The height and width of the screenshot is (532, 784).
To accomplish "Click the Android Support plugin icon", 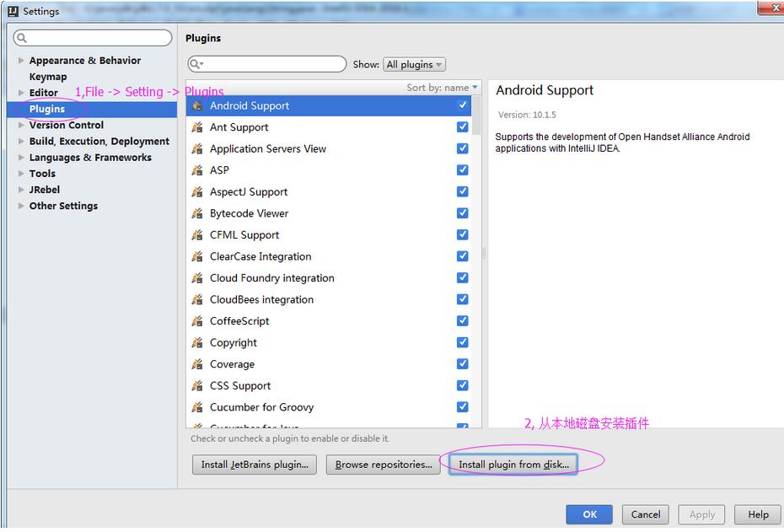I will [197, 106].
